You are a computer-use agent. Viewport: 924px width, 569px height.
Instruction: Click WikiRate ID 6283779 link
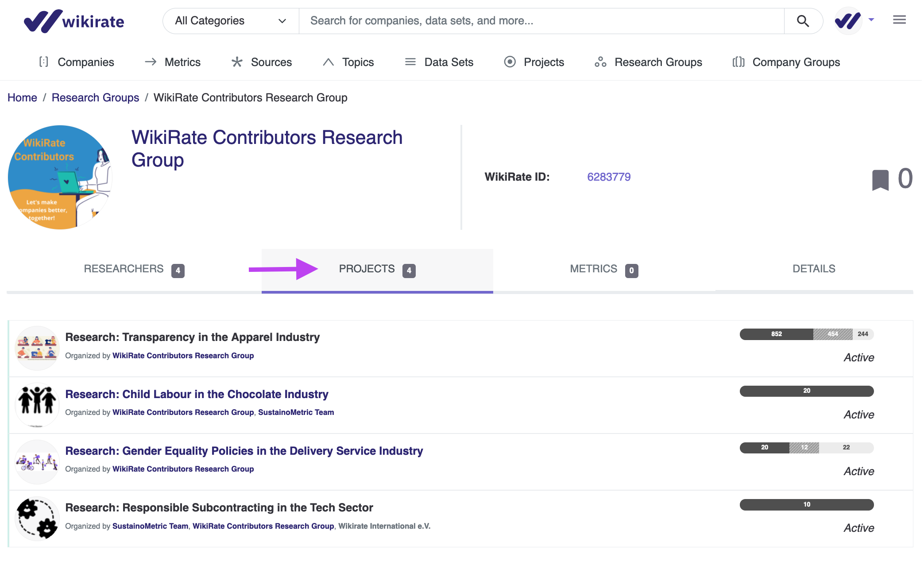(609, 177)
